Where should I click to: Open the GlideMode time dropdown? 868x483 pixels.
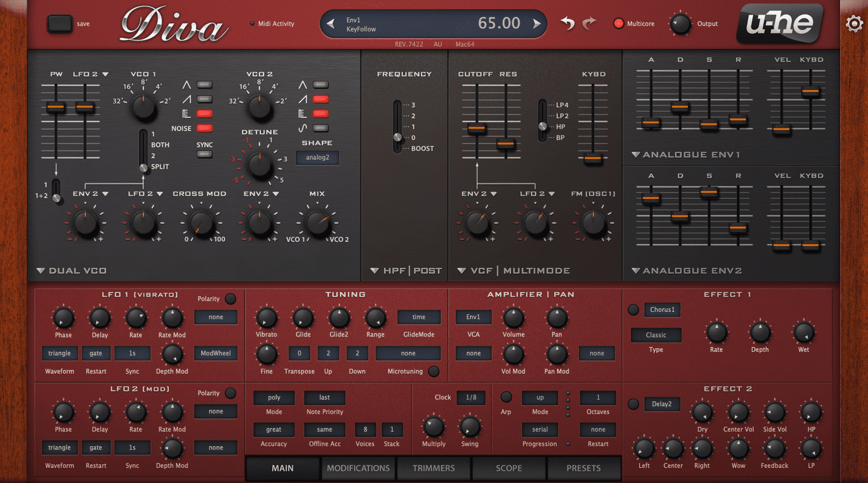(419, 317)
